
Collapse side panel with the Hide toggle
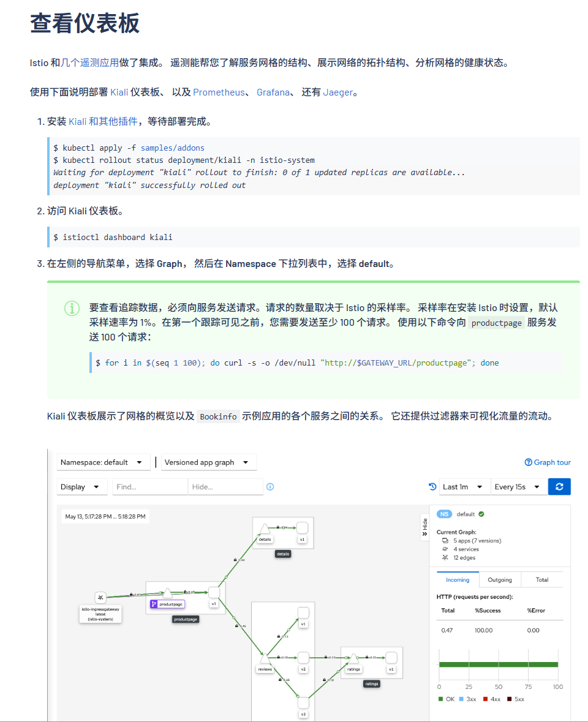click(424, 527)
